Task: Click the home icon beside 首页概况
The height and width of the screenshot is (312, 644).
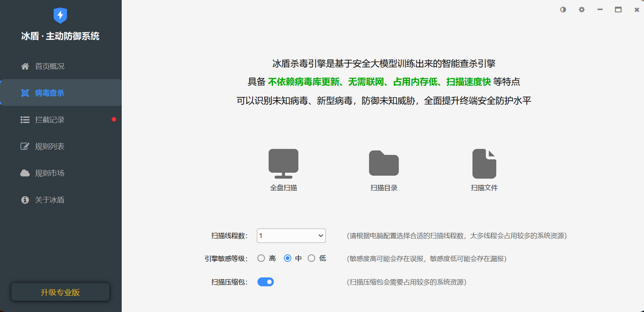Action: coord(25,66)
